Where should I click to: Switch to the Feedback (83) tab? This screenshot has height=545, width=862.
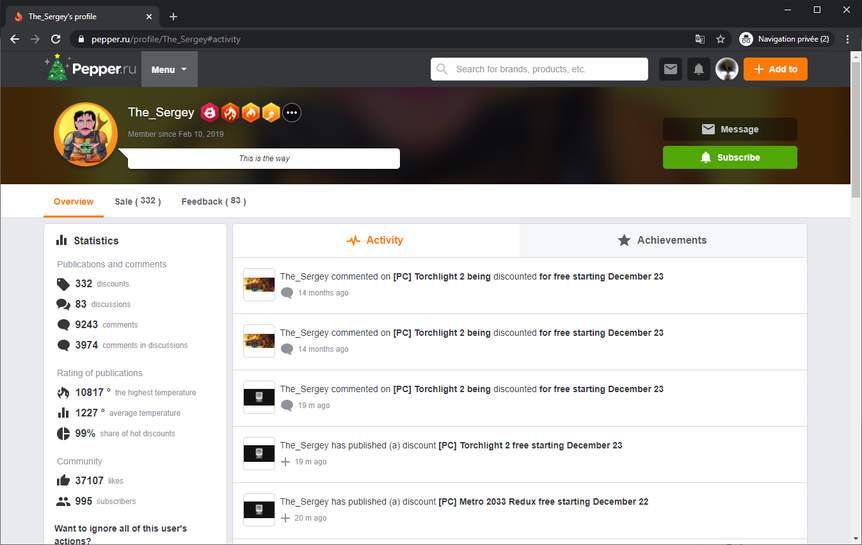(214, 202)
